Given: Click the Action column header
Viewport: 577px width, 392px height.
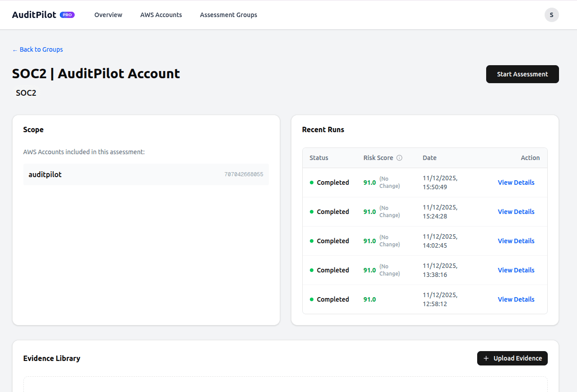Looking at the screenshot, I should click(x=530, y=158).
